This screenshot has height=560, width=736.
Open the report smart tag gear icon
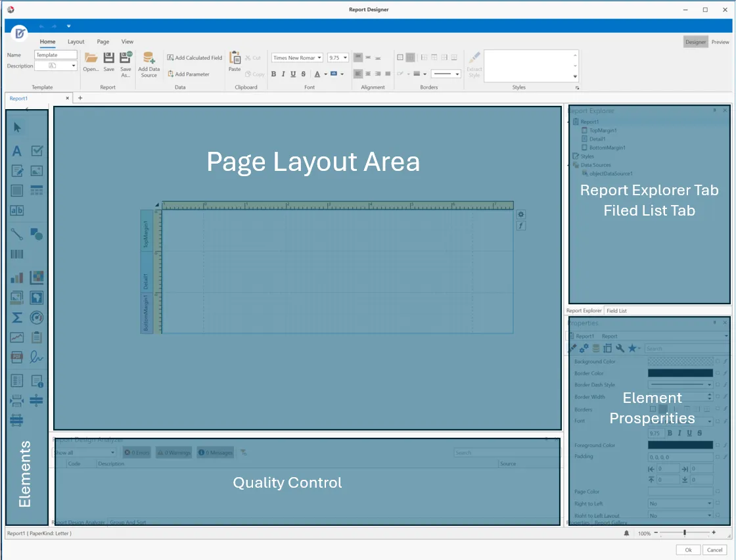point(521,214)
